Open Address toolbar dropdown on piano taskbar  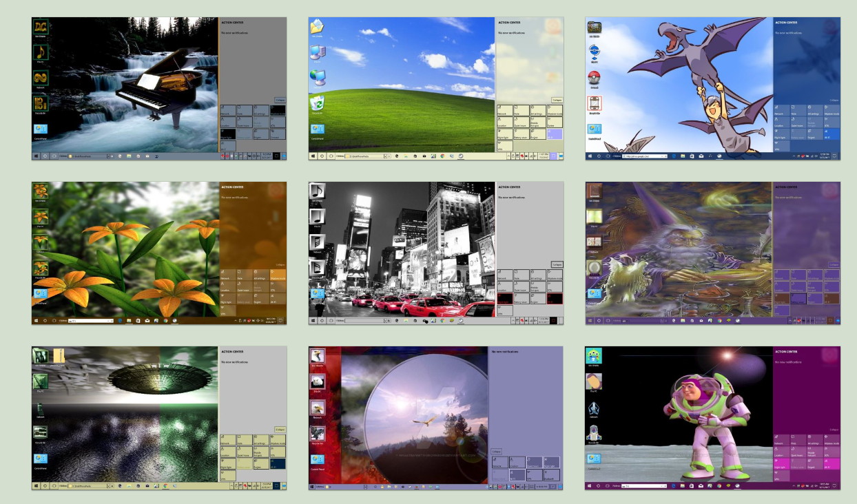click(108, 156)
